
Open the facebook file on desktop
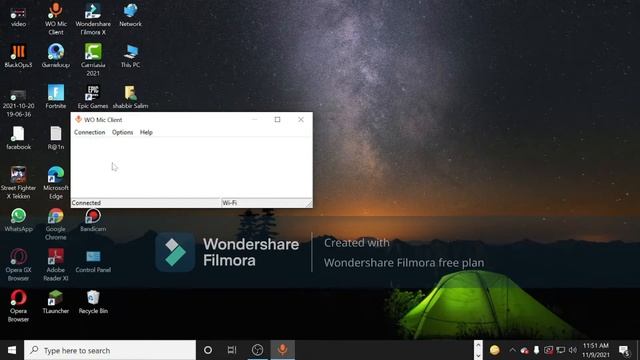pyautogui.click(x=18, y=138)
